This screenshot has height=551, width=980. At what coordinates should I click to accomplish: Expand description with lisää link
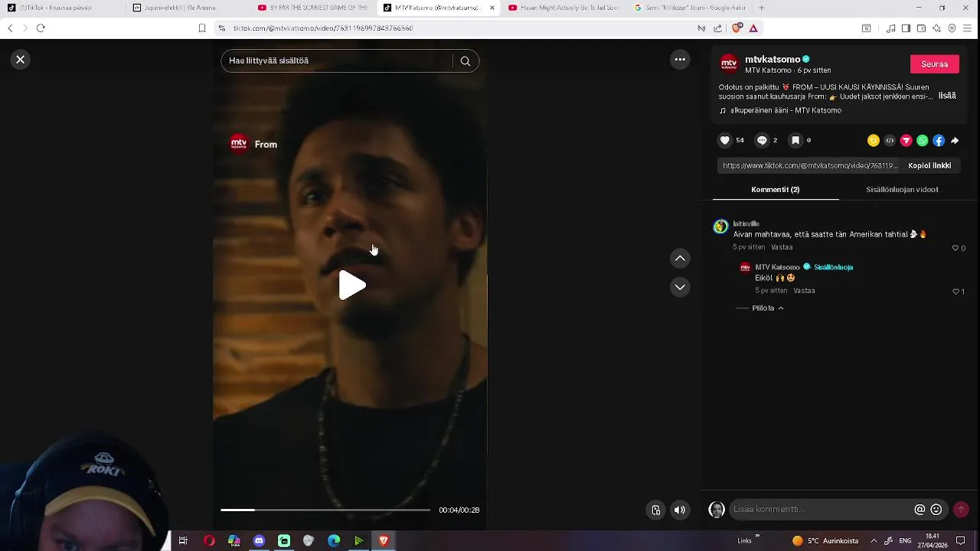[947, 96]
